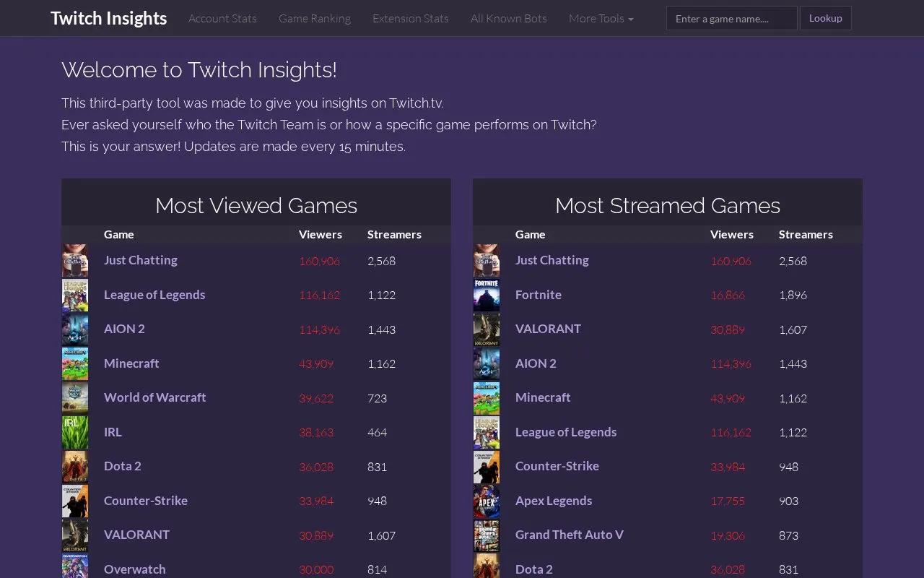Image resolution: width=924 pixels, height=578 pixels.
Task: Open League of Legends link in Most Viewed Games
Action: point(154,295)
